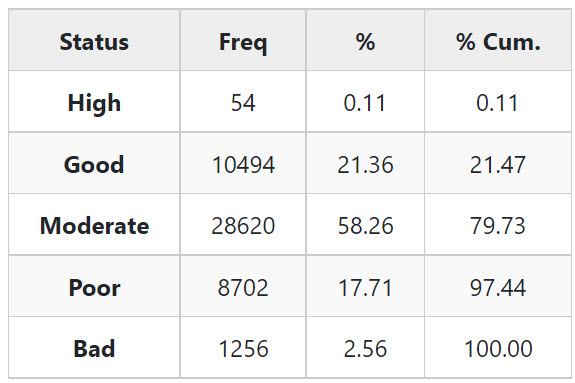Click the % column header
This screenshot has width=575, height=383.
point(365,41)
